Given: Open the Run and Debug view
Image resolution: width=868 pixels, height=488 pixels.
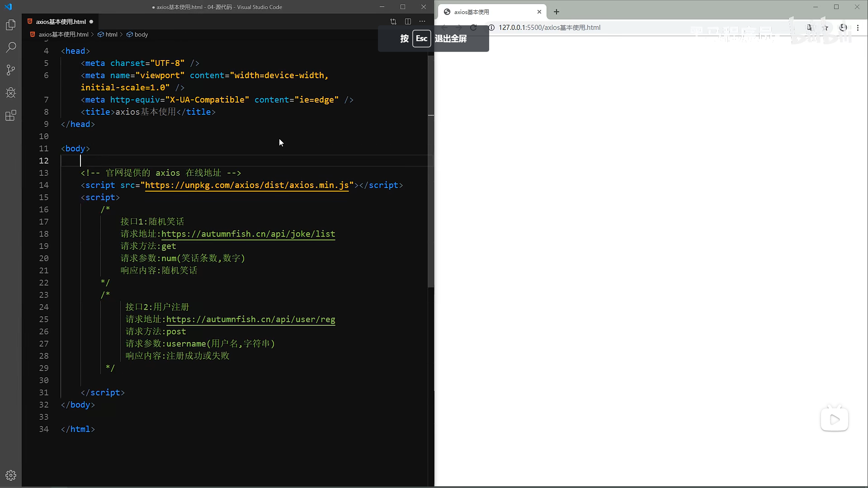Looking at the screenshot, I should point(11,93).
